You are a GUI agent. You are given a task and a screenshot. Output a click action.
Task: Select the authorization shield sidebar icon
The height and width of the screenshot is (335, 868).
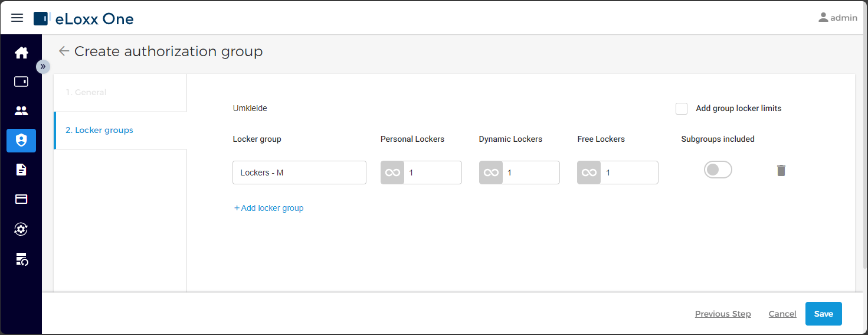coord(21,141)
